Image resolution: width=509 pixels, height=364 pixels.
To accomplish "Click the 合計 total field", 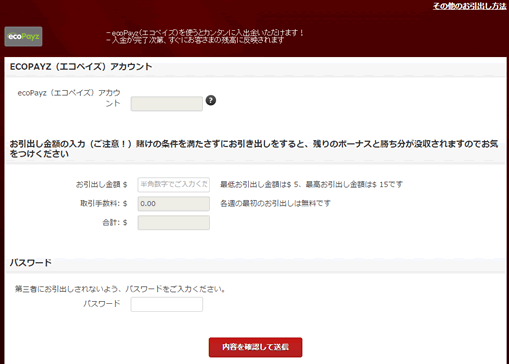I will [x=174, y=223].
